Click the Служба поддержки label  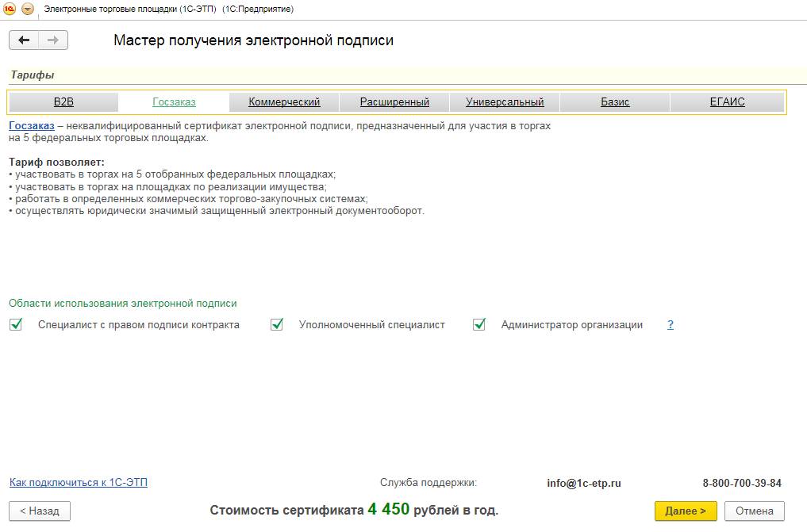[x=428, y=483]
